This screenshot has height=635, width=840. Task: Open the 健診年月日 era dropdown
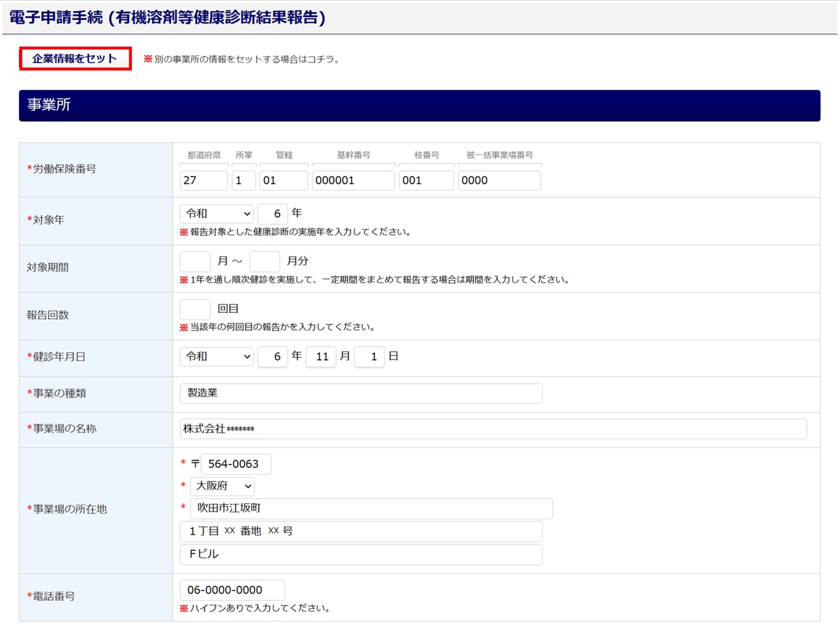tap(217, 356)
